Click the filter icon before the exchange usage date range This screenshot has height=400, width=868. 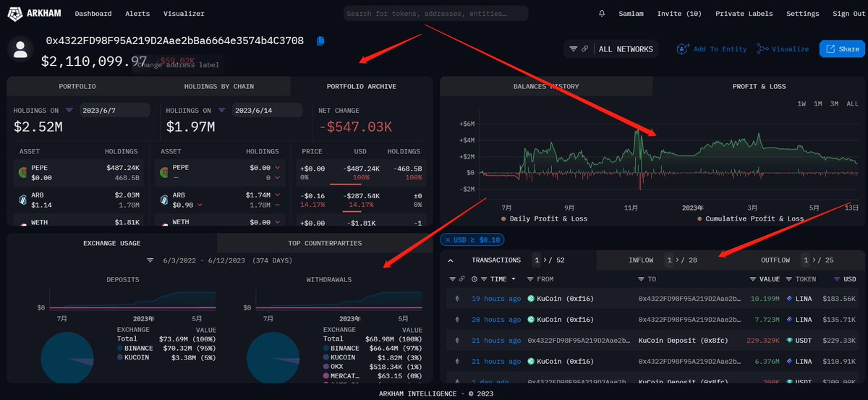click(150, 260)
